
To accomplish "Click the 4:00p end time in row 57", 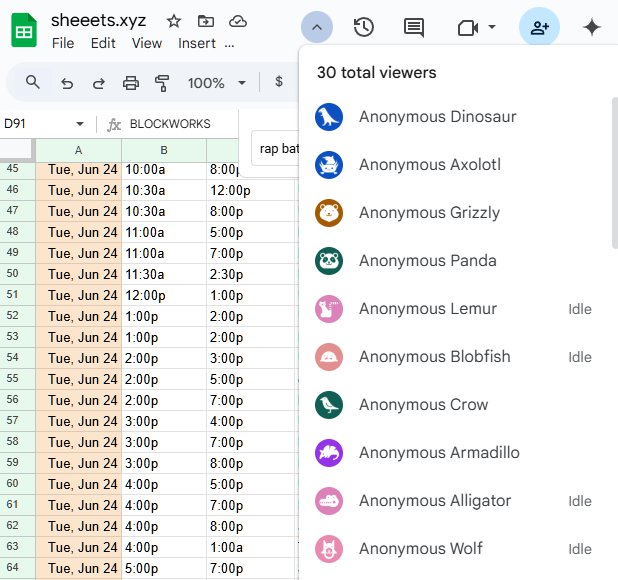I will 251,421.
